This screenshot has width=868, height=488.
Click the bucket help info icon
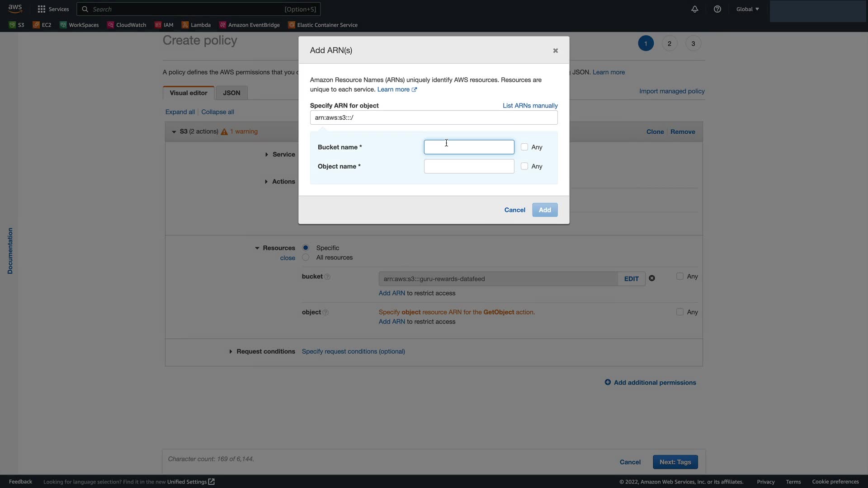[x=327, y=277]
